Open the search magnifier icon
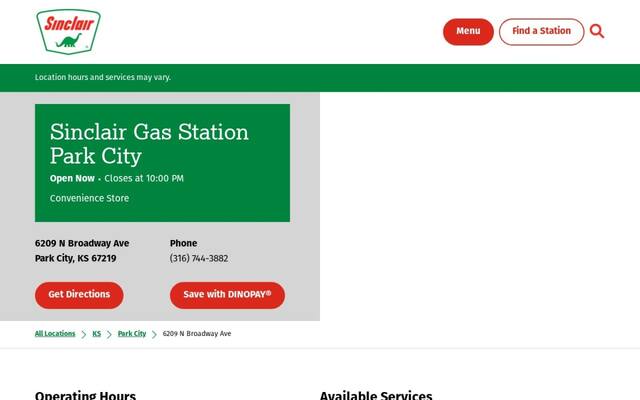Image resolution: width=640 pixels, height=400 pixels. 597,31
